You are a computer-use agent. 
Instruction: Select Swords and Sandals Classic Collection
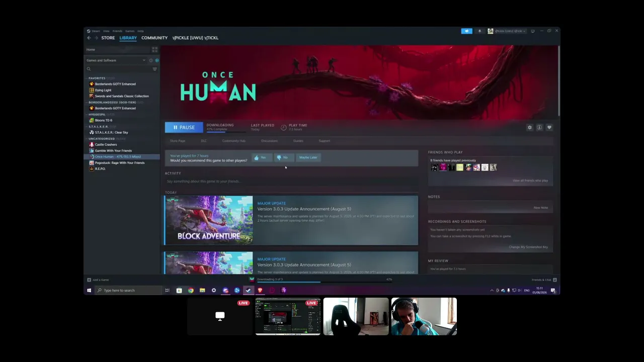[x=123, y=96]
